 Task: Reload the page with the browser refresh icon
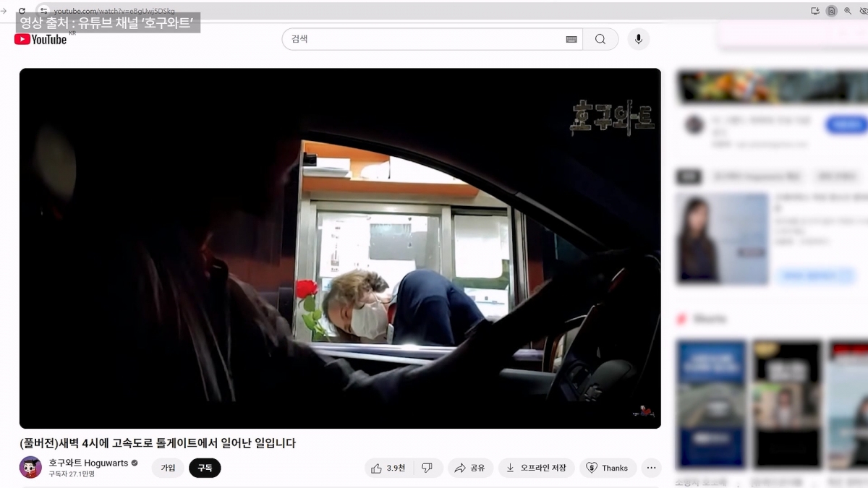click(22, 11)
